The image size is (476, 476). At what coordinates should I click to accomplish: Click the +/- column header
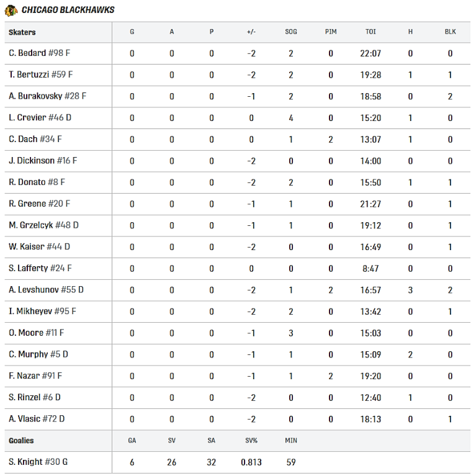coord(251,32)
